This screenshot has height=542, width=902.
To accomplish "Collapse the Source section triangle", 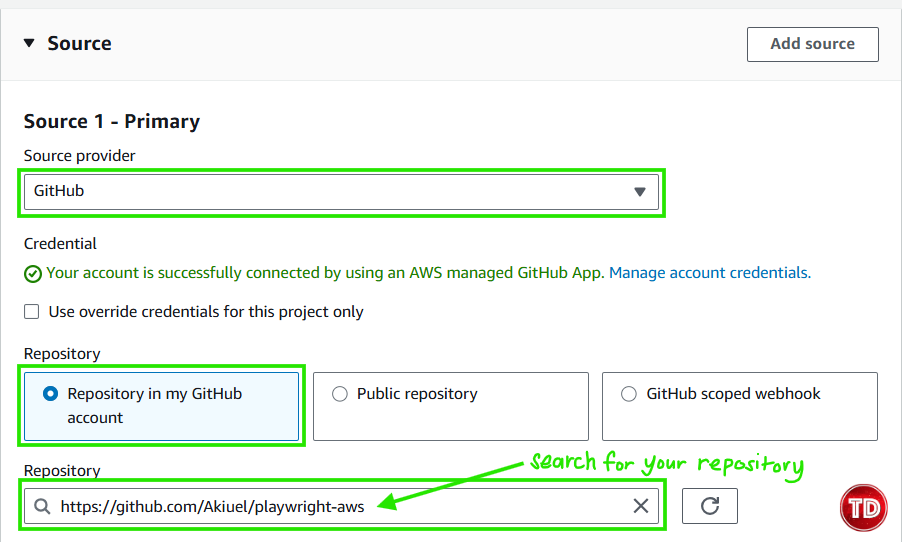I will pos(29,43).
